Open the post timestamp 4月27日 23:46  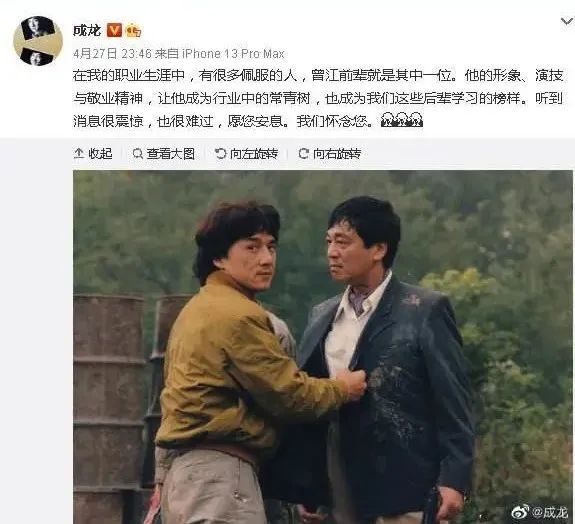(x=112, y=54)
